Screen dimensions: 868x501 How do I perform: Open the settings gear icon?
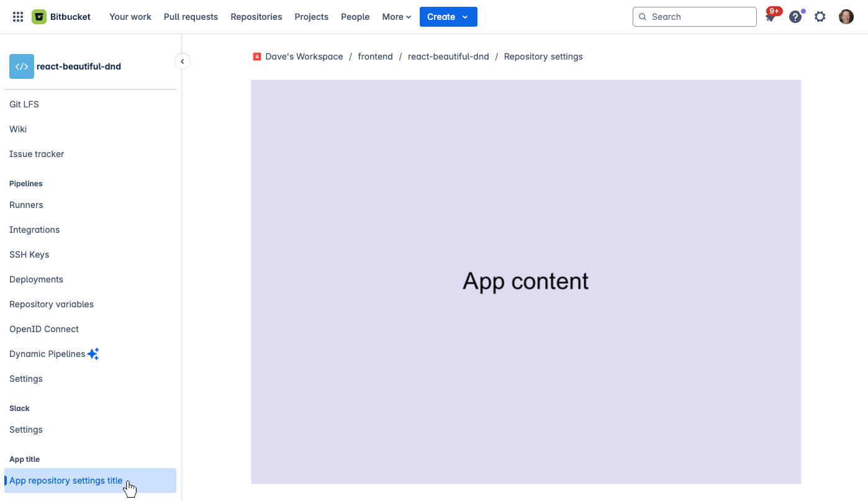coord(820,17)
